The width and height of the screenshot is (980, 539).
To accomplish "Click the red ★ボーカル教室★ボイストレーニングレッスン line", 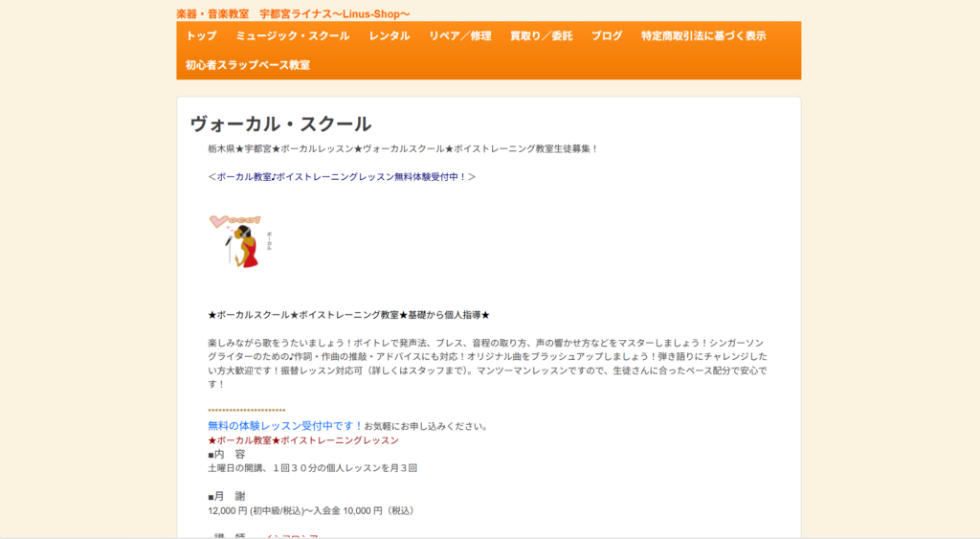I will coord(303,440).
